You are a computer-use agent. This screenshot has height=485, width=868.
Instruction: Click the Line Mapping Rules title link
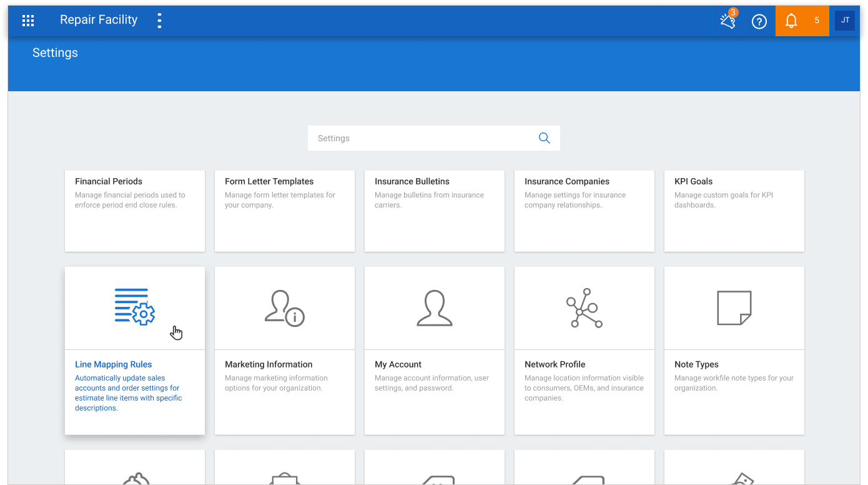(114, 364)
